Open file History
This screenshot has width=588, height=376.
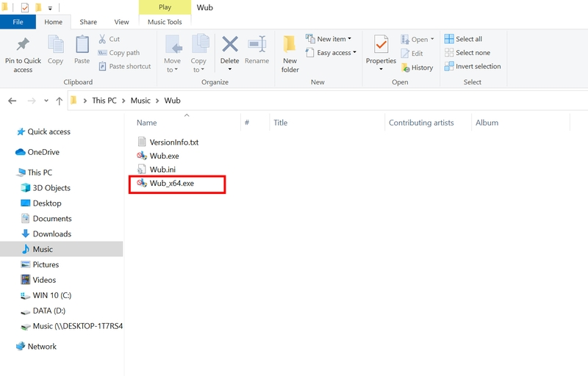(417, 68)
